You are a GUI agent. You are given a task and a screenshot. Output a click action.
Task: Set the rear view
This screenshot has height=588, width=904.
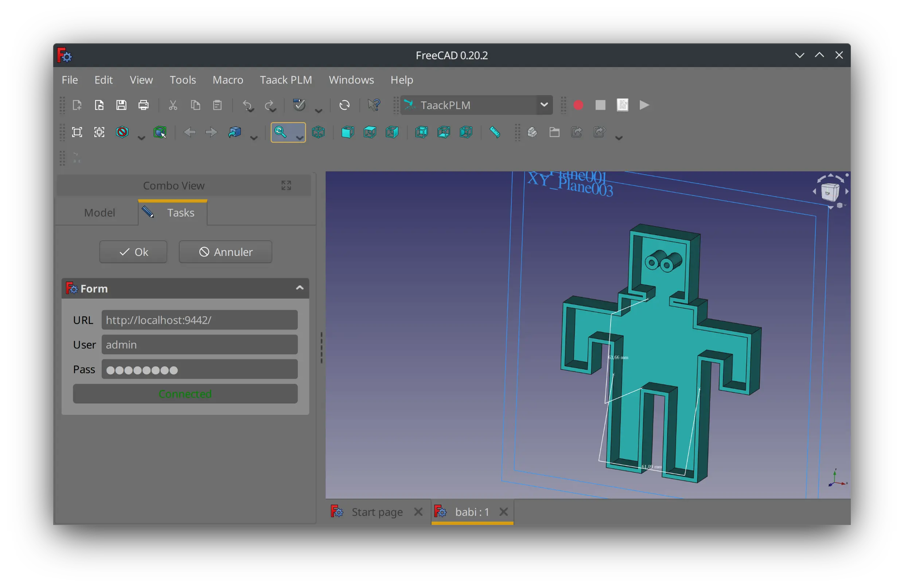(x=421, y=132)
